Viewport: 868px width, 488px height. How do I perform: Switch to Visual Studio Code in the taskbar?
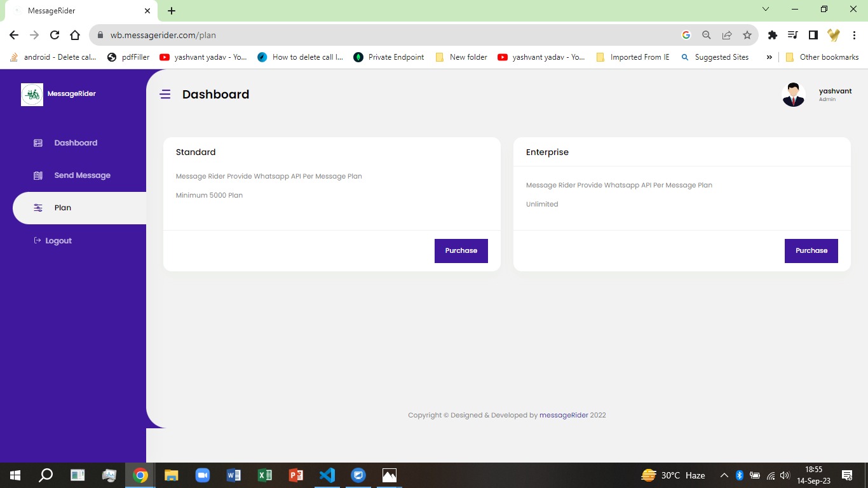[327, 475]
